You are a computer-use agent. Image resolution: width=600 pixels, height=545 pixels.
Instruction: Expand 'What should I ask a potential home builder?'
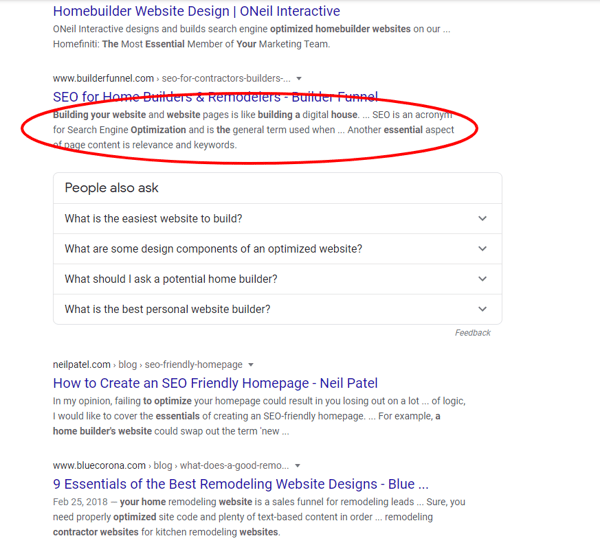277,279
